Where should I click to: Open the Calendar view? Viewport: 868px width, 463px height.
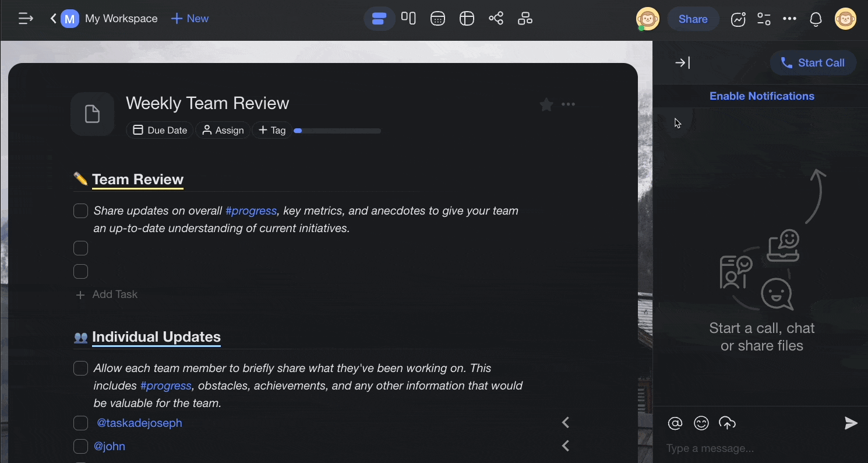point(437,18)
